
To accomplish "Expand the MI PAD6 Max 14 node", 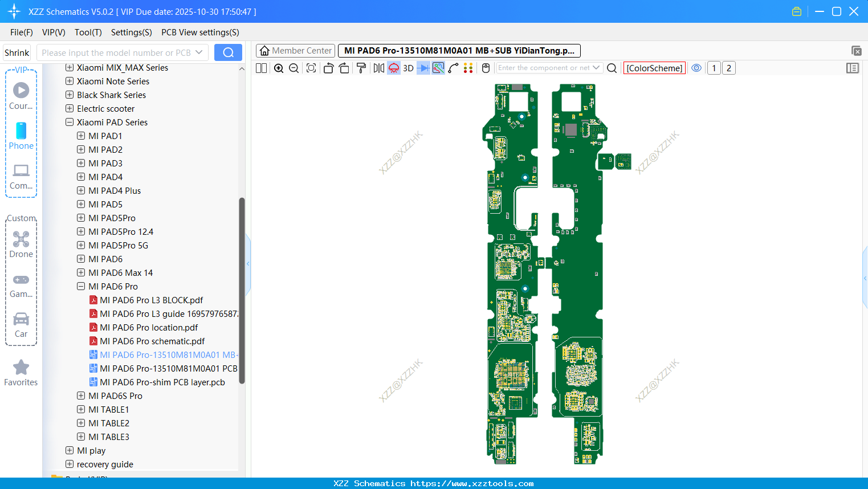I will (81, 273).
